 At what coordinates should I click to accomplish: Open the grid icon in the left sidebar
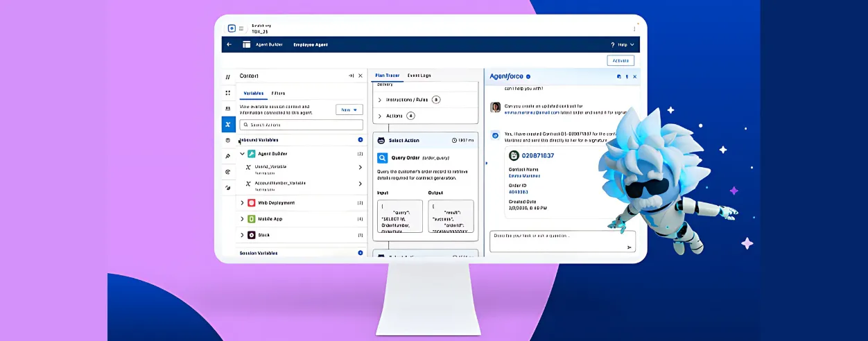pyautogui.click(x=228, y=93)
